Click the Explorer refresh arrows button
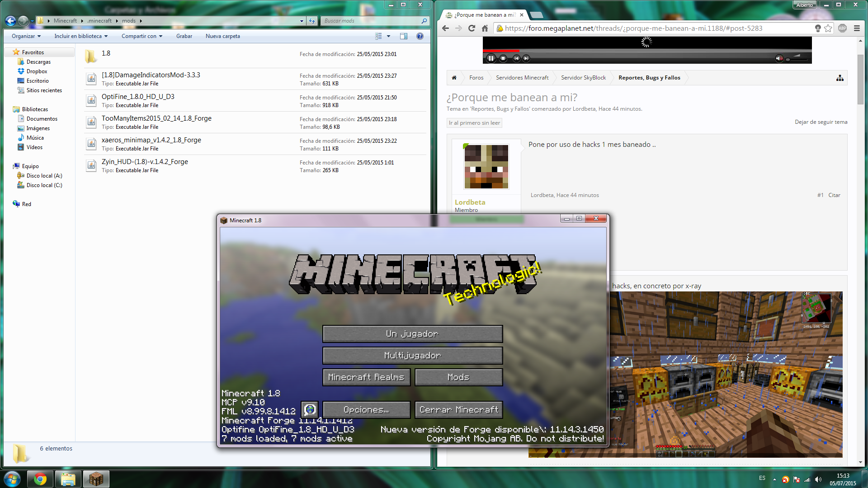 (x=312, y=21)
